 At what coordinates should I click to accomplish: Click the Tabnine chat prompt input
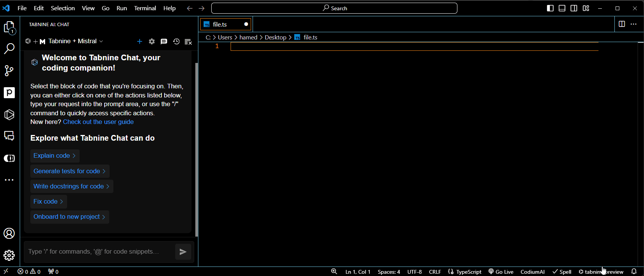[x=99, y=252]
